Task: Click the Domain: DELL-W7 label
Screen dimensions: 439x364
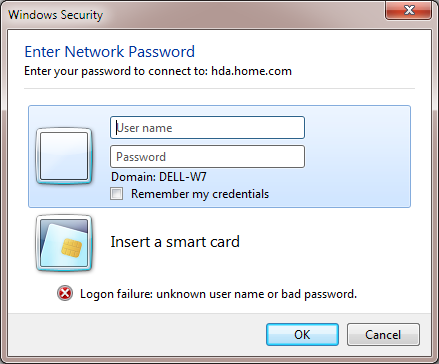Action: (159, 177)
